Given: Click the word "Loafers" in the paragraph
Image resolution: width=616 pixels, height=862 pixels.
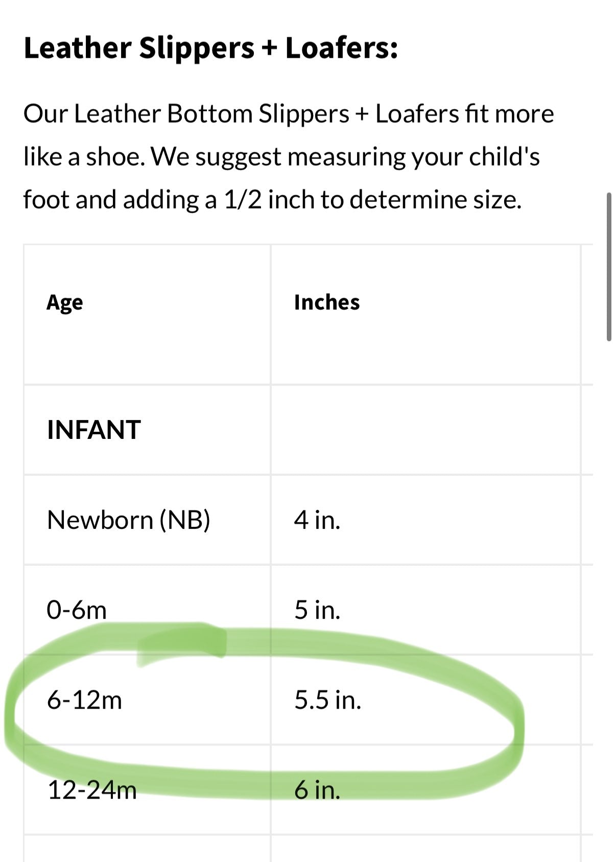Looking at the screenshot, I should (x=417, y=114).
